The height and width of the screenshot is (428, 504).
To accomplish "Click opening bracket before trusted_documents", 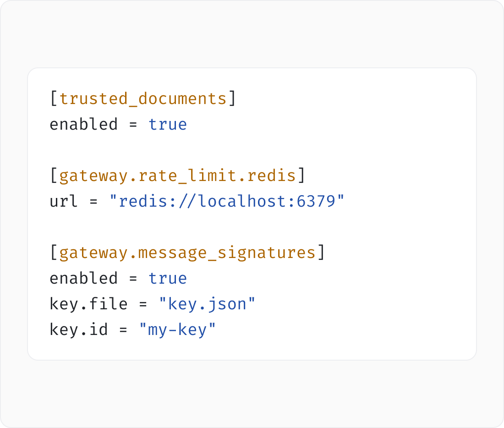I will (x=54, y=99).
